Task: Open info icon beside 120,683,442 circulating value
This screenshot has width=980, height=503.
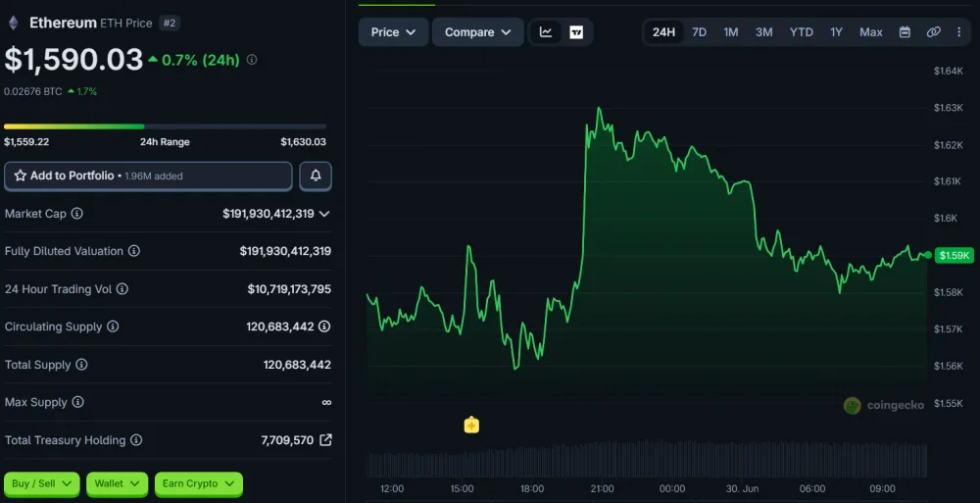Action: pos(324,327)
